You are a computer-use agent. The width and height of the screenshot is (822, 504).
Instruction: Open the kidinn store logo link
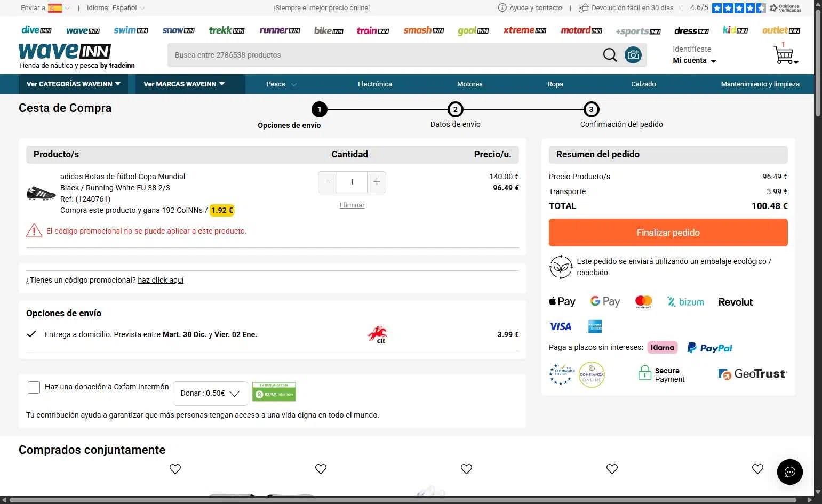click(x=735, y=30)
